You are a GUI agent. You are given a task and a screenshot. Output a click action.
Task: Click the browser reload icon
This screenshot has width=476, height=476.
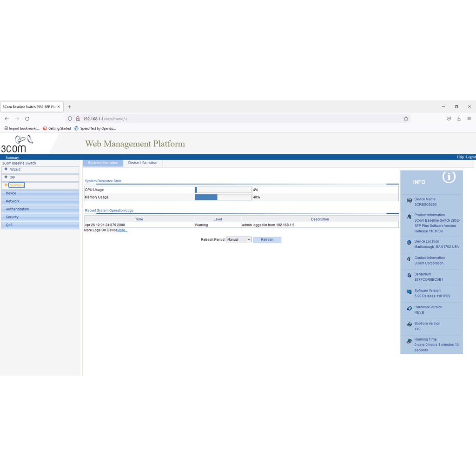[x=27, y=119]
